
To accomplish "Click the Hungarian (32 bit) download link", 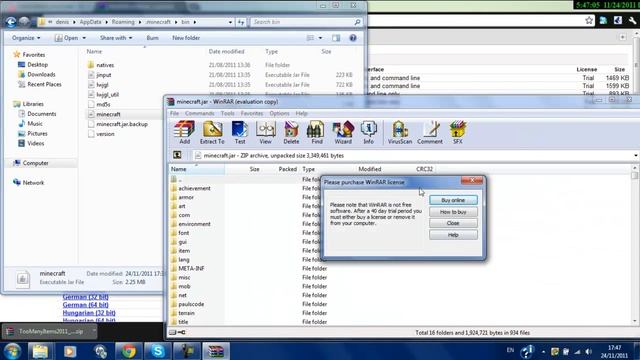I will click(89, 313).
